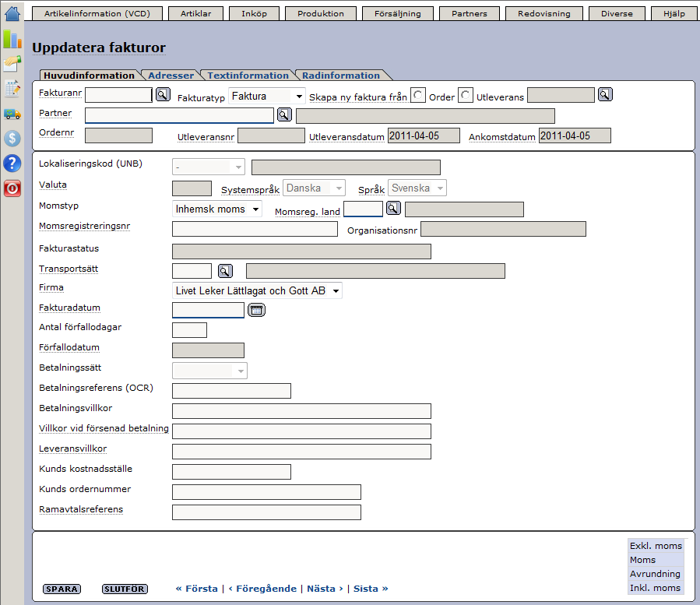Open the Hjälp menu
The height and width of the screenshot is (605, 700).
674,13
